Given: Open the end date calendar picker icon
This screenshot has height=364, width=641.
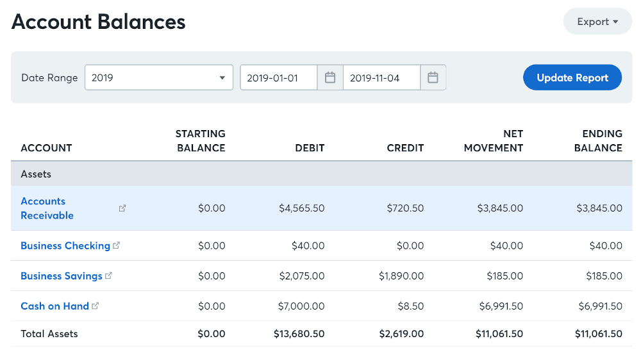Looking at the screenshot, I should [433, 77].
